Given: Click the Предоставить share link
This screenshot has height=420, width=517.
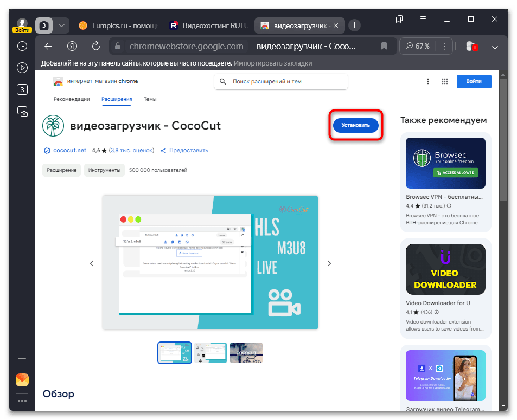Looking at the screenshot, I should tap(184, 151).
